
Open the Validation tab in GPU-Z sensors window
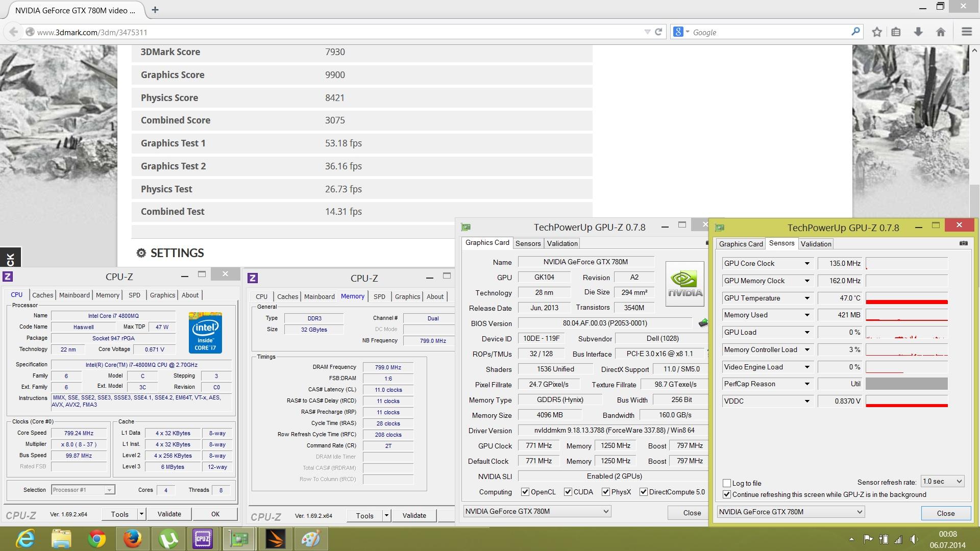point(816,244)
